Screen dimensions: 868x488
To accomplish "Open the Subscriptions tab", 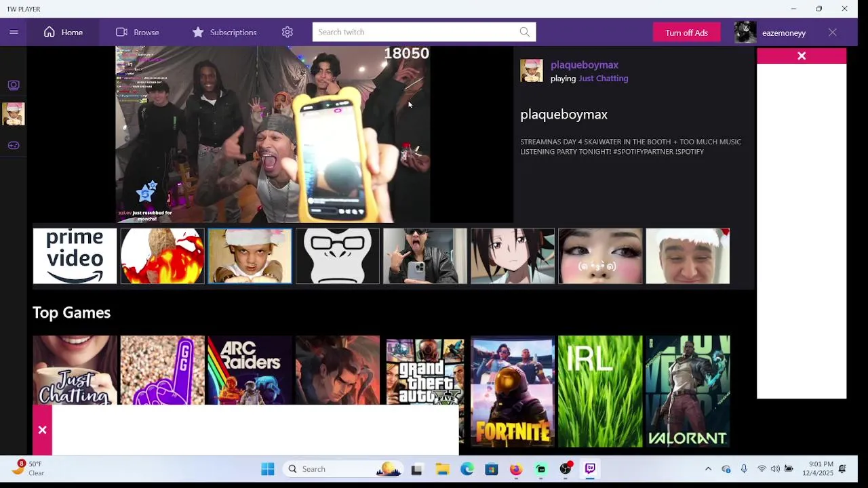I will [x=224, y=32].
